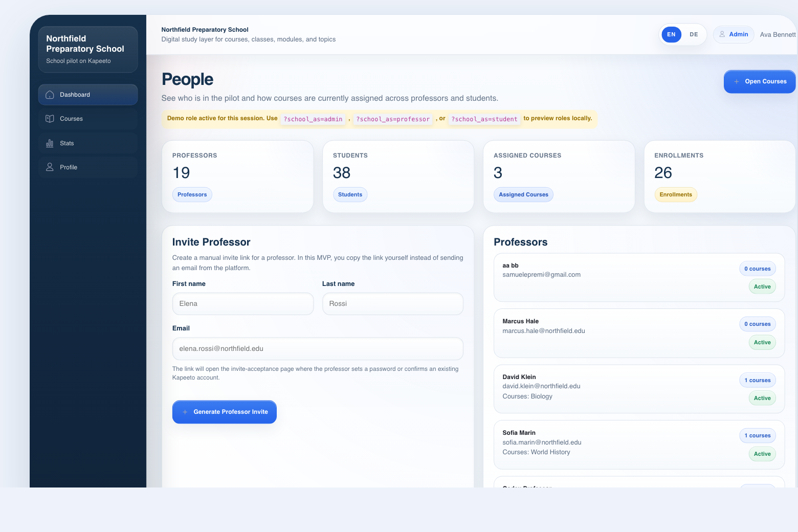The width and height of the screenshot is (798, 532).
Task: Click the Assigned Courses tag
Action: tap(523, 195)
